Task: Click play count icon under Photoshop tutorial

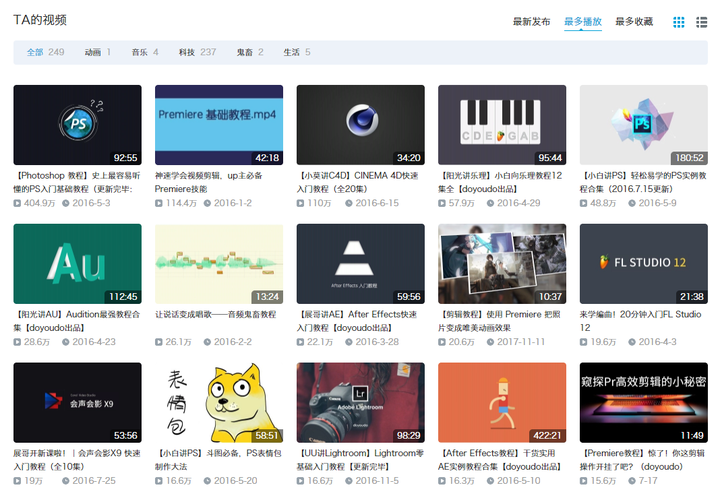Action: (17, 203)
